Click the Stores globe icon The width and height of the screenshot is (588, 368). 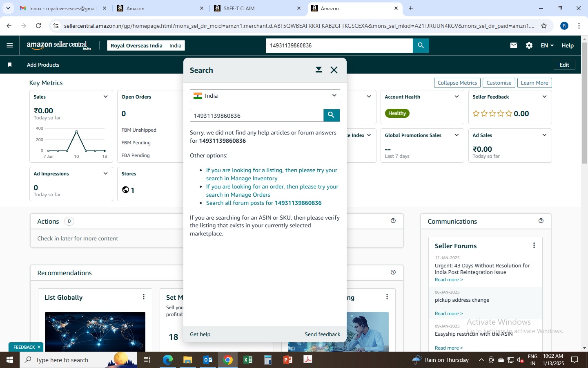click(125, 190)
